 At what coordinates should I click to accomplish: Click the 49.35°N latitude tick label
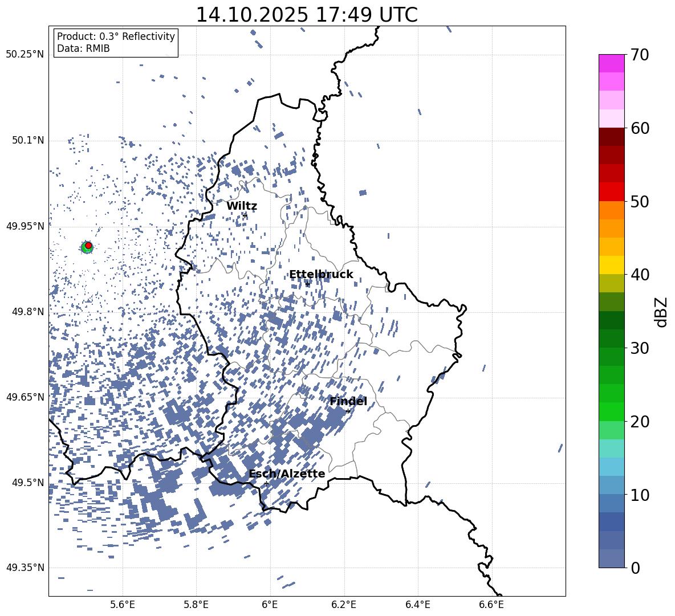(25, 568)
